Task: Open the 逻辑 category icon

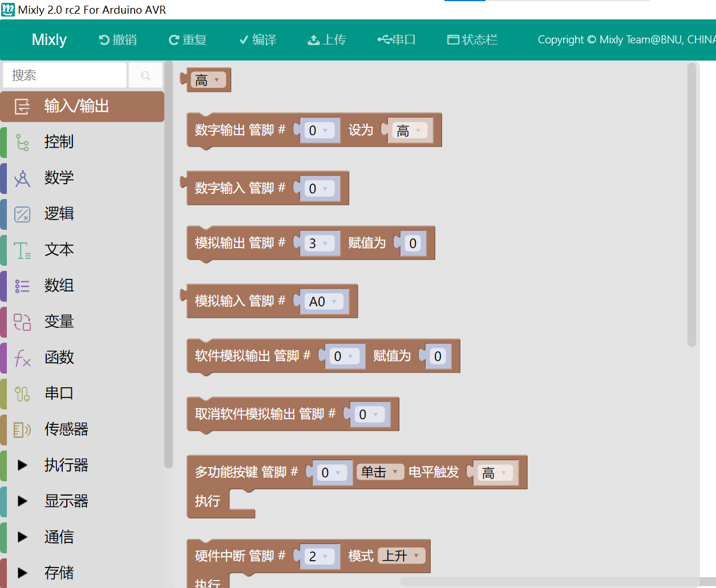Action: click(x=22, y=214)
